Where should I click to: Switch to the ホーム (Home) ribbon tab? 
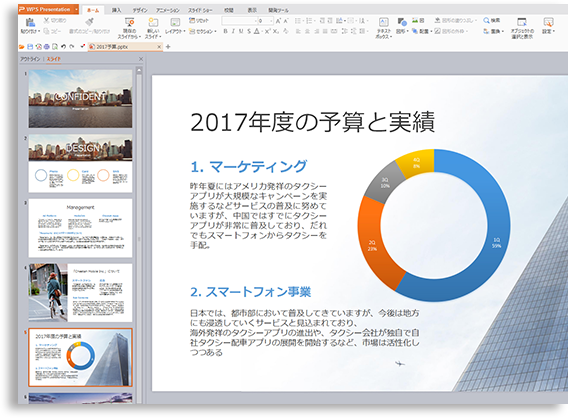93,11
